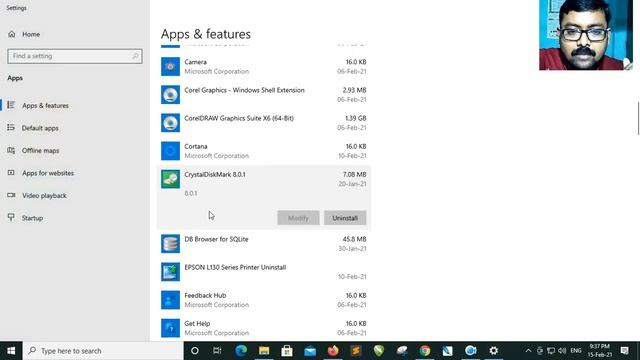Click the Corel Graphics Shell Extension icon
This screenshot has width=640, height=360.
pyautogui.click(x=170, y=95)
